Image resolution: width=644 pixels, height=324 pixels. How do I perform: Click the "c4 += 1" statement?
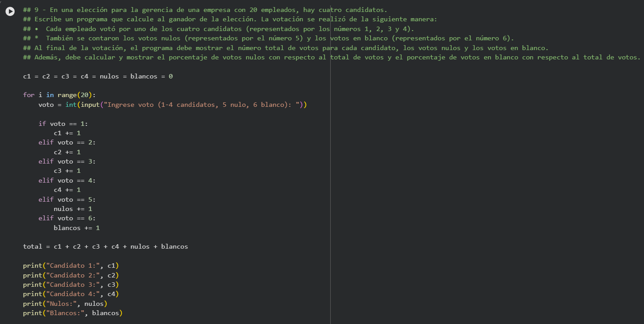point(67,190)
